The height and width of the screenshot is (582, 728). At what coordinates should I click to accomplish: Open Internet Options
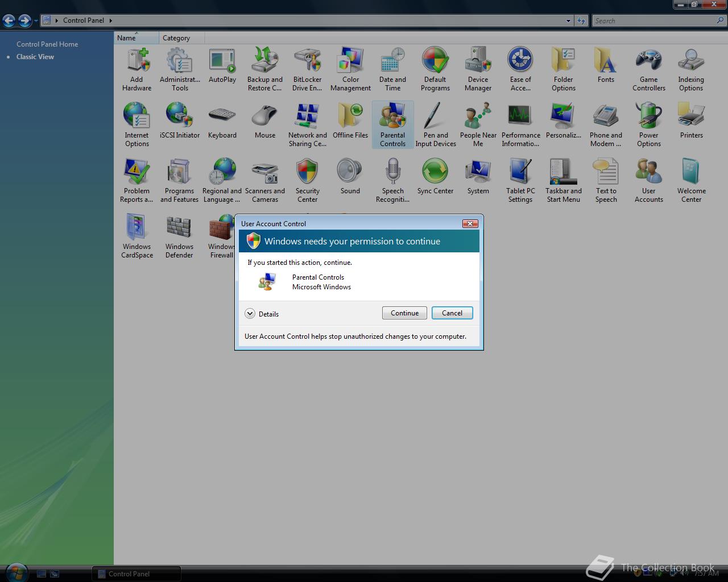pos(136,125)
